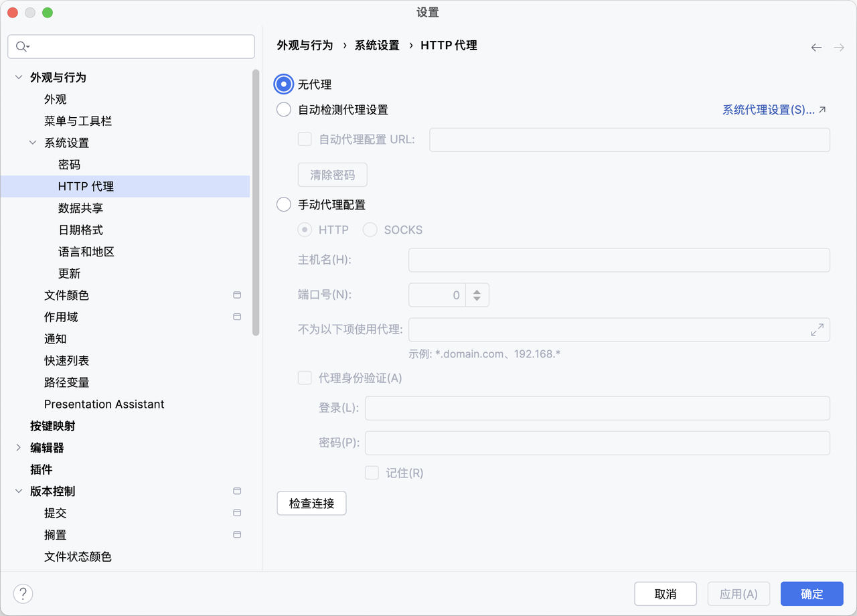
Task: Select the SOCKS proxy radio button
Action: click(x=370, y=229)
